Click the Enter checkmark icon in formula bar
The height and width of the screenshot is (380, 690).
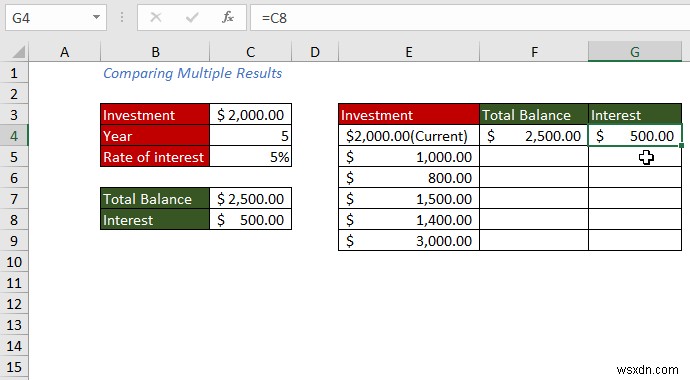[x=192, y=18]
